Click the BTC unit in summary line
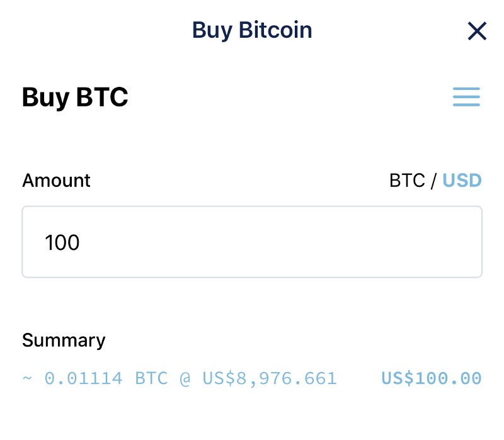Image resolution: width=504 pixels, height=440 pixels. pyautogui.click(x=152, y=378)
